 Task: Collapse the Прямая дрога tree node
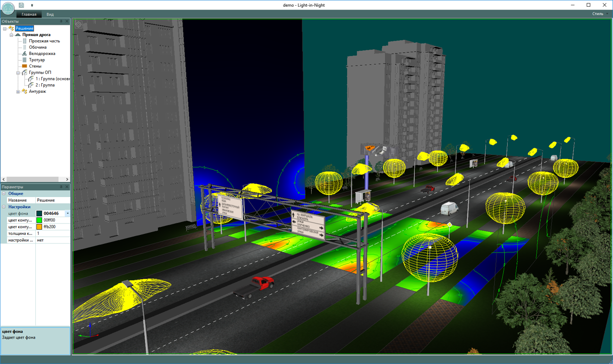click(11, 35)
